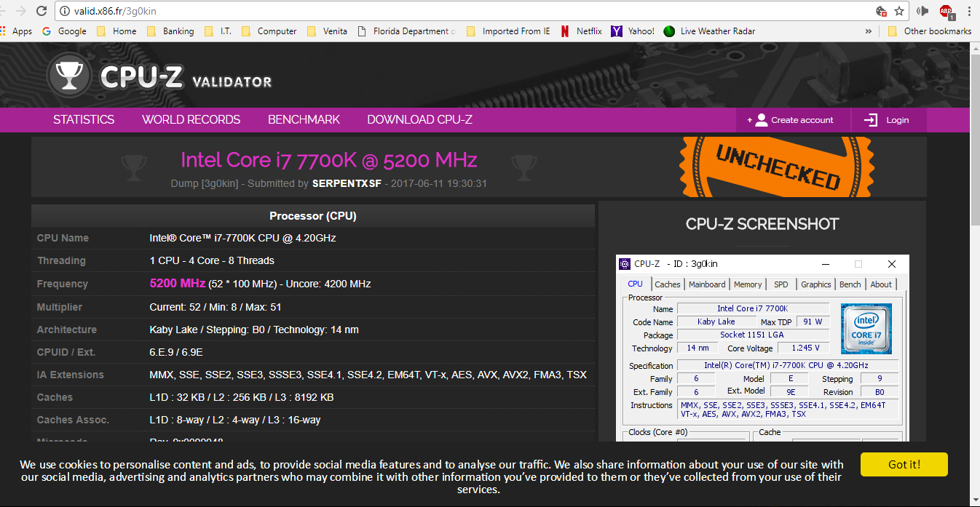Show hidden bookmarks with the double chevron

[x=868, y=31]
